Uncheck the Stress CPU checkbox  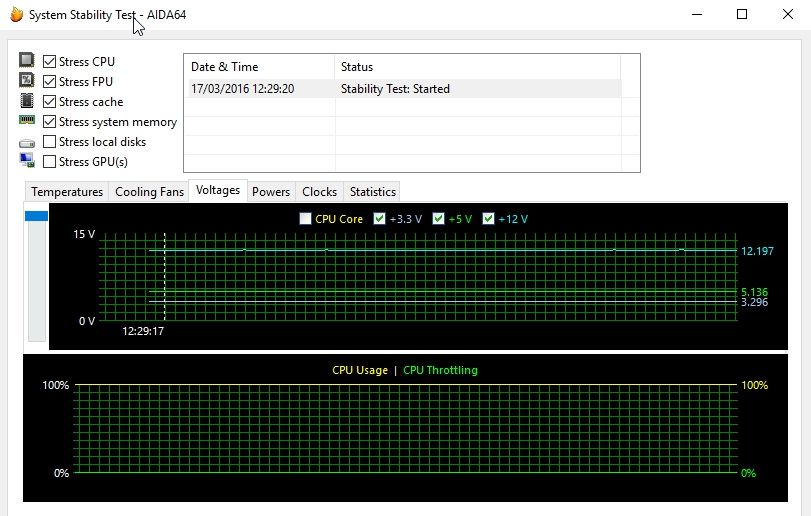pos(49,62)
